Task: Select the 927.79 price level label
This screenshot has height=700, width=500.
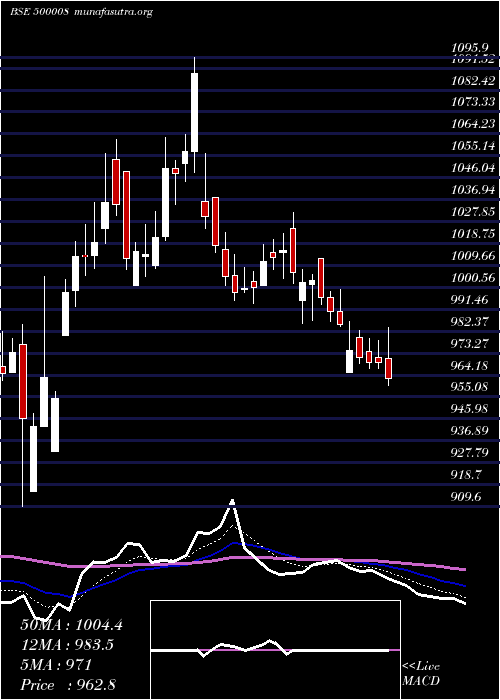Action: pos(470,453)
